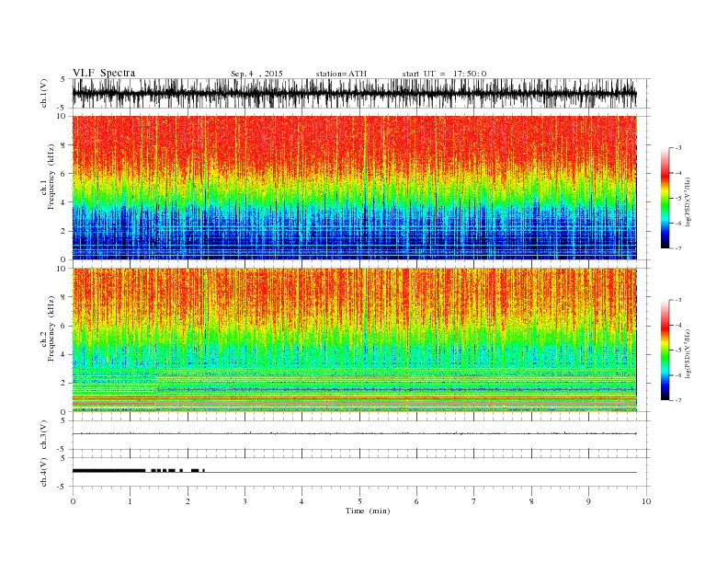Click the "log(PSD)(V²/Hz)" label beside ch.2 colorbar

click(x=688, y=352)
